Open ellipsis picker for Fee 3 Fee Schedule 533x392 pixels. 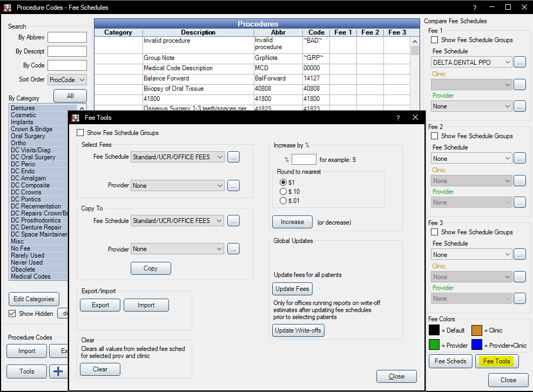pyautogui.click(x=519, y=255)
